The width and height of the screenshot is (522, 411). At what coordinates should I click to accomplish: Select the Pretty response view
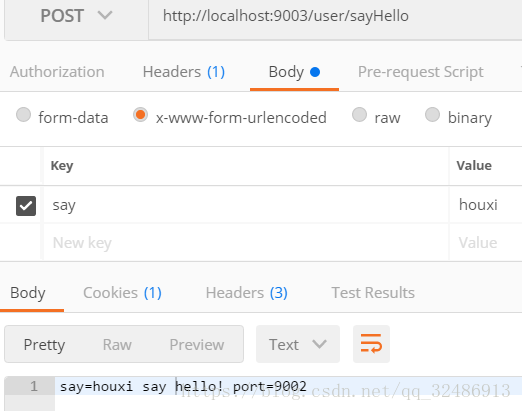point(44,345)
